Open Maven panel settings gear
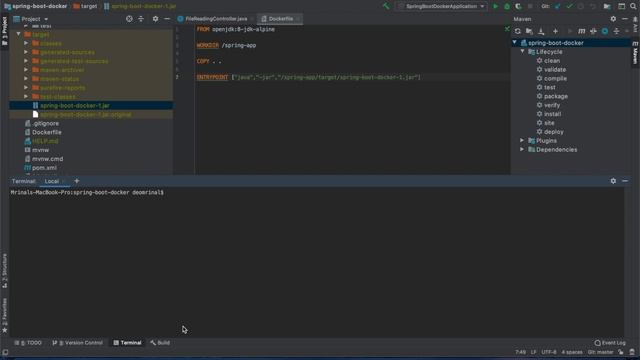This screenshot has height=360, width=640. click(x=613, y=19)
